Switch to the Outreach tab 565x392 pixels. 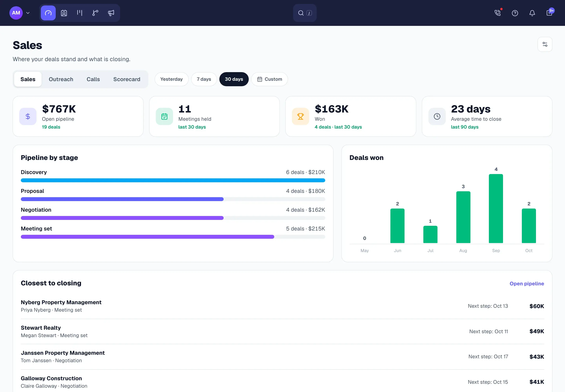[x=61, y=79]
